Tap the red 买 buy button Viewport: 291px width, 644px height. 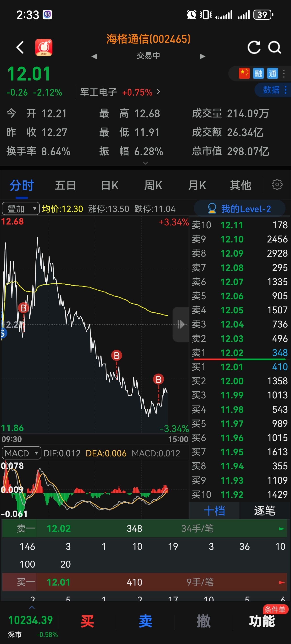click(87, 621)
